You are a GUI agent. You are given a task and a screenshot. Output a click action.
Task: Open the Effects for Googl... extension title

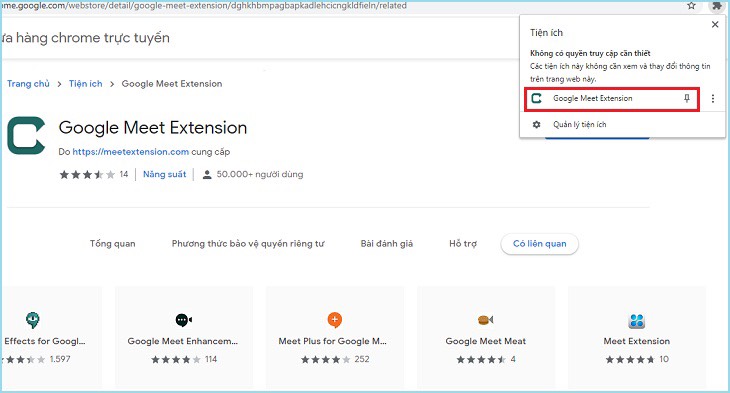click(45, 341)
